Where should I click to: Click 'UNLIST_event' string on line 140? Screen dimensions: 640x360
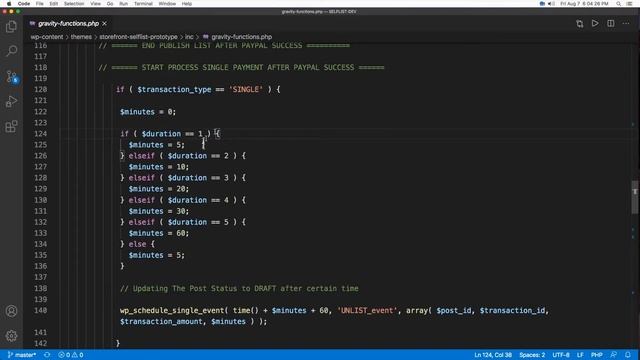pyautogui.click(x=367, y=310)
